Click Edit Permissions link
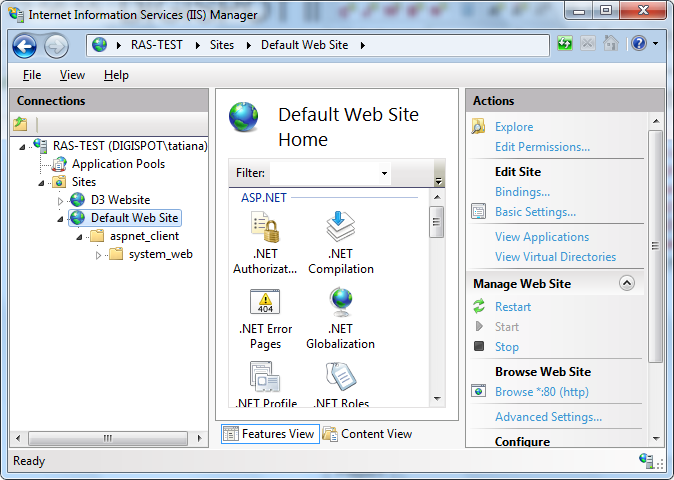Image resolution: width=674 pixels, height=480 pixels. 542,147
